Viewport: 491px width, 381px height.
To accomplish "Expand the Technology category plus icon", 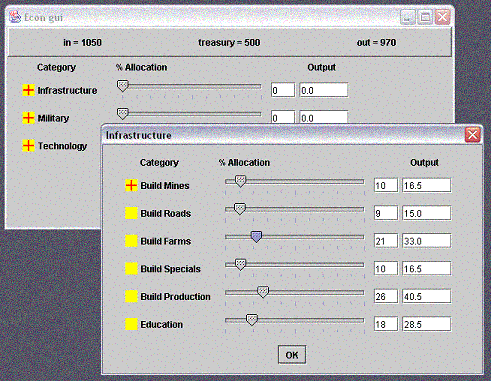I will click(x=28, y=145).
